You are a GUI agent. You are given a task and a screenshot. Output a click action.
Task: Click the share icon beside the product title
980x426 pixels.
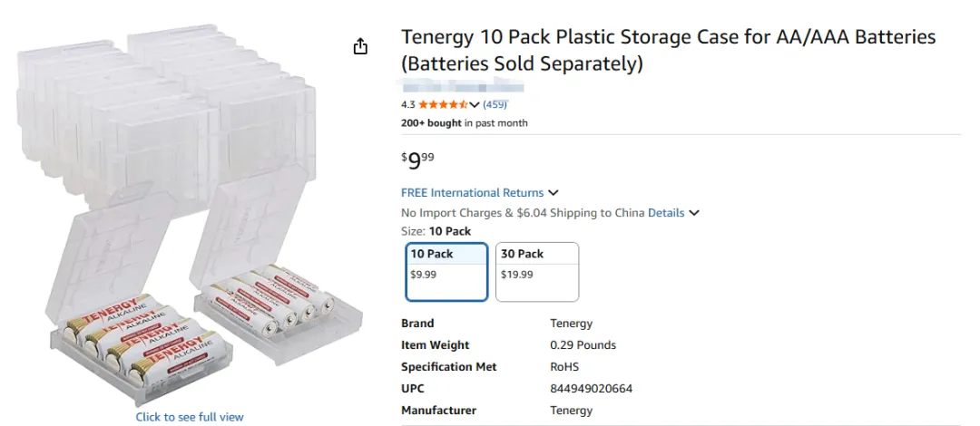(360, 46)
